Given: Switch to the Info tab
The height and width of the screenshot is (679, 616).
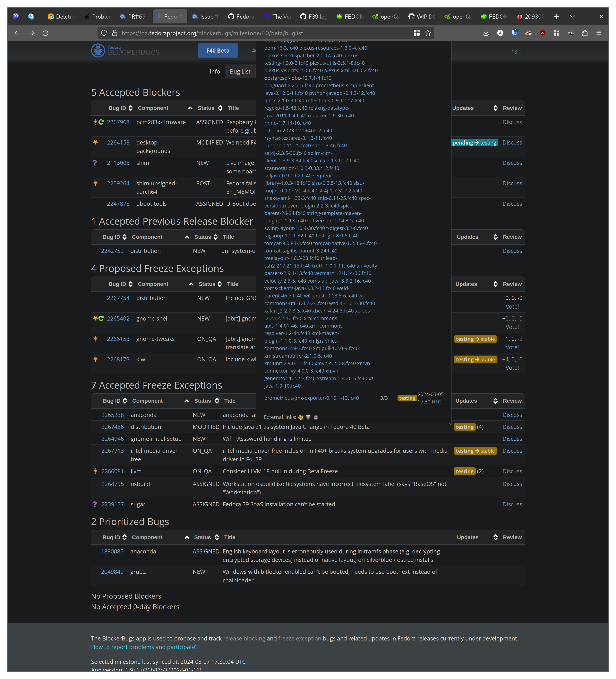Looking at the screenshot, I should [x=215, y=72].
